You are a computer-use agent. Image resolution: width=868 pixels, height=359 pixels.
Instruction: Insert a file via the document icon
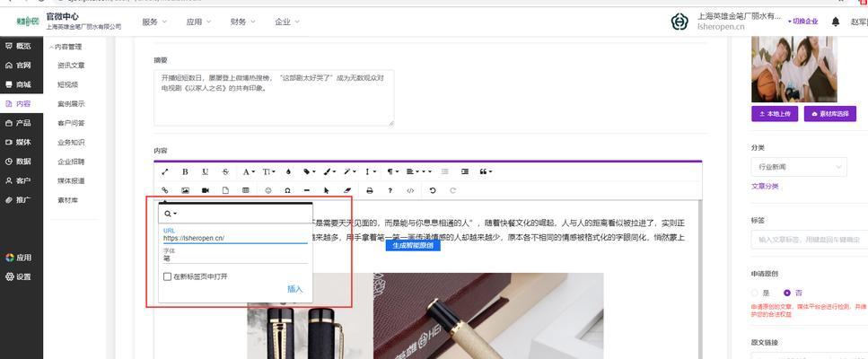click(225, 190)
